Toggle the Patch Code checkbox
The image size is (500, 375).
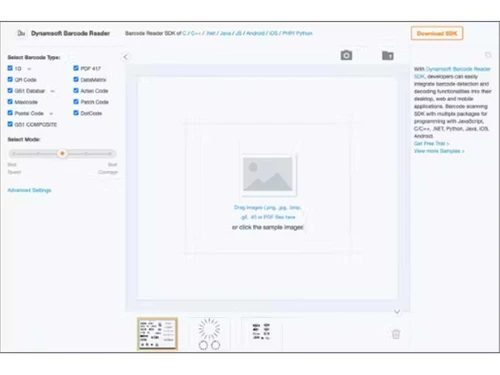[76, 101]
